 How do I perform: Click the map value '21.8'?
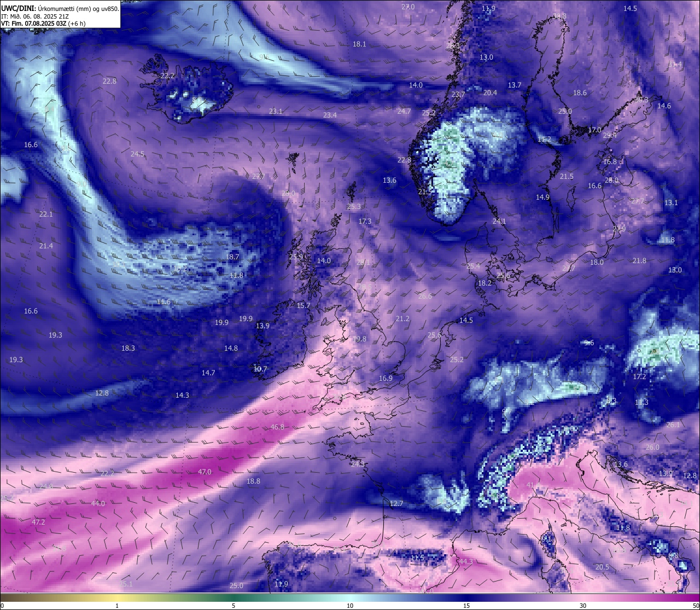(639, 261)
